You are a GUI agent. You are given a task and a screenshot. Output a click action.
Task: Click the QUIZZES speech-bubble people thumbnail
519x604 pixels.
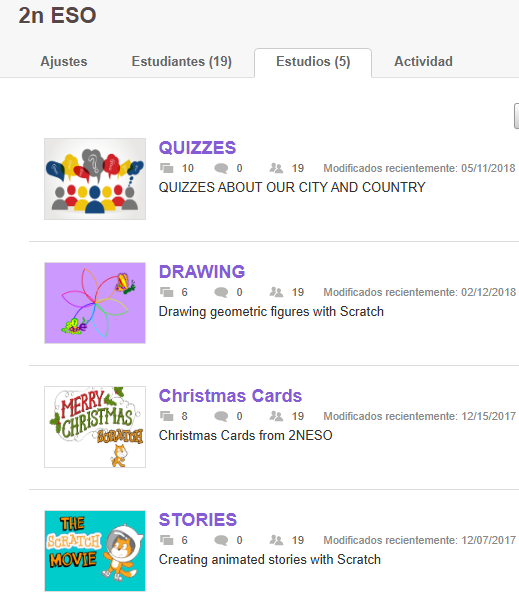click(x=95, y=179)
